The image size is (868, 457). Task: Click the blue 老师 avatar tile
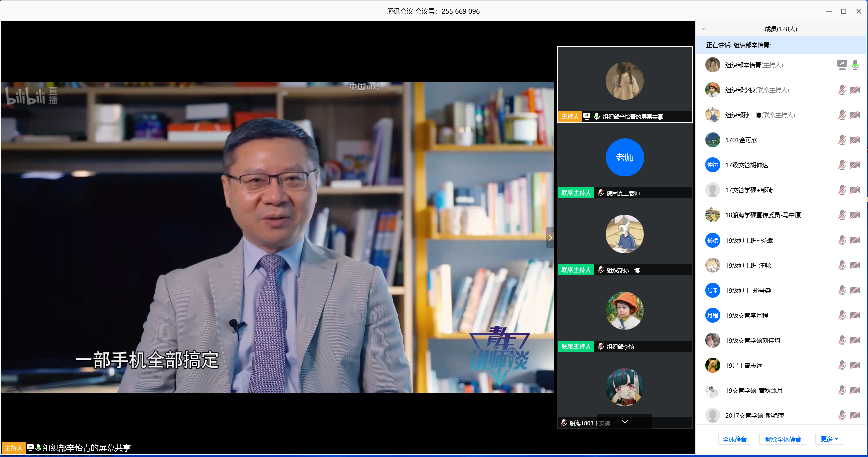pos(624,157)
